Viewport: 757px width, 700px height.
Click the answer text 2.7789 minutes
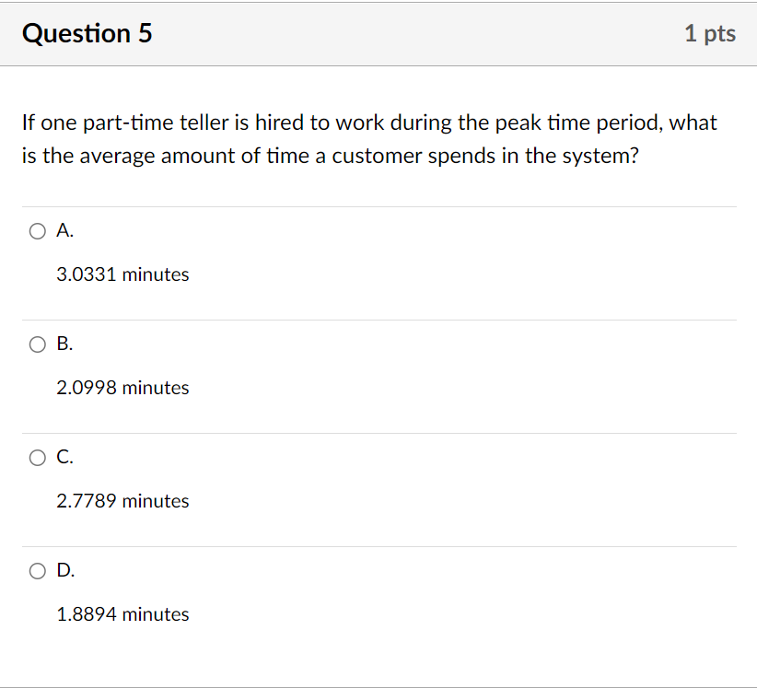click(122, 501)
